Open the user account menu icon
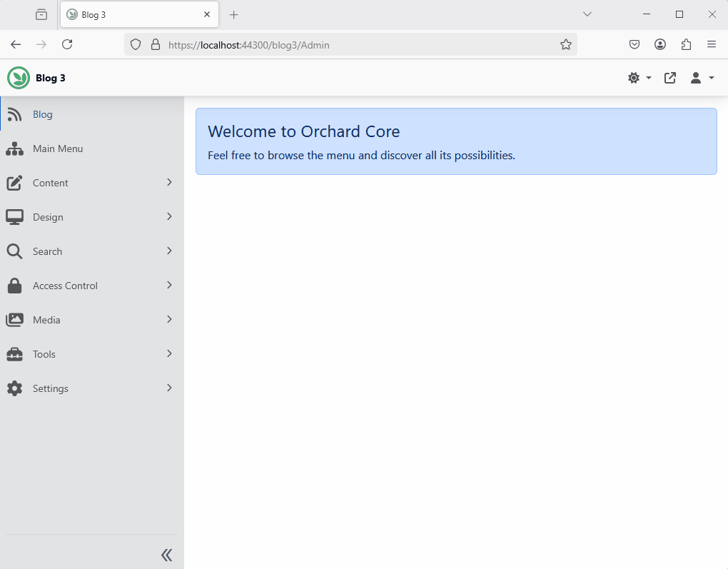The image size is (728, 569). (695, 78)
